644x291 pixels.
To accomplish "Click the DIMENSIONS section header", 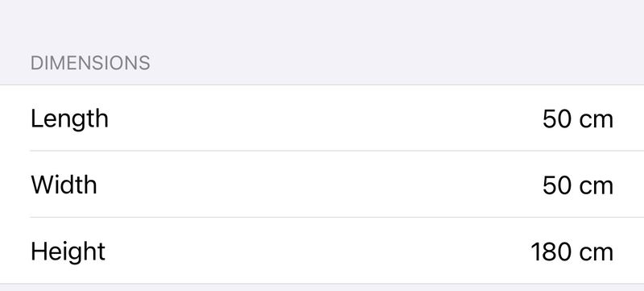I will [x=90, y=64].
